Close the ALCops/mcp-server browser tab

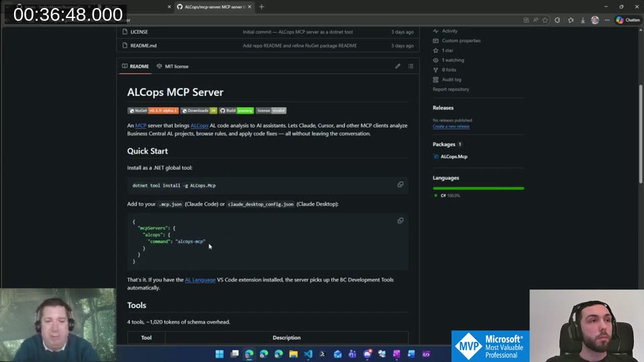pyautogui.click(x=250, y=7)
